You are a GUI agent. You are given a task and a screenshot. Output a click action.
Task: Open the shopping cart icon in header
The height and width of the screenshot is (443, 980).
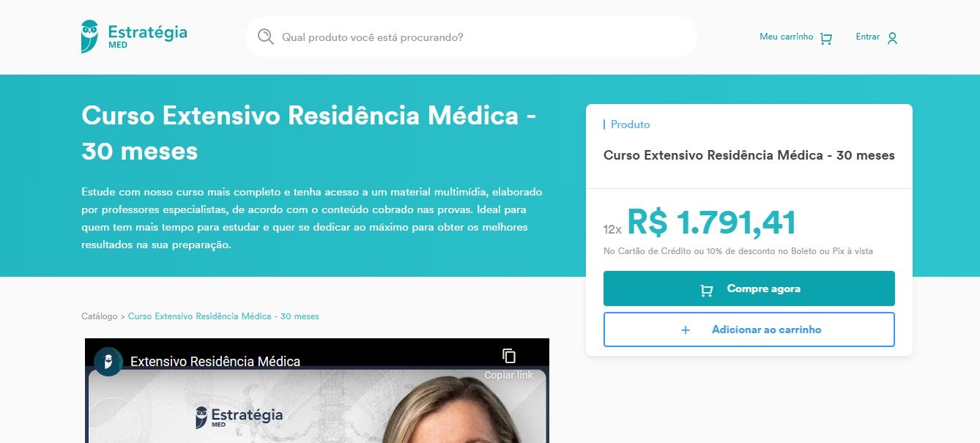pos(826,38)
